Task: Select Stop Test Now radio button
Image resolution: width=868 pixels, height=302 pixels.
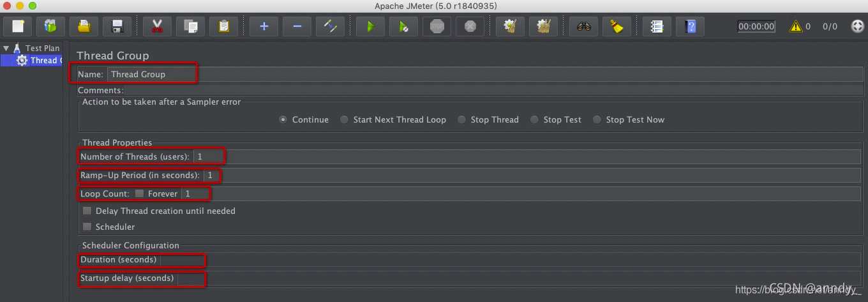Action: point(597,119)
